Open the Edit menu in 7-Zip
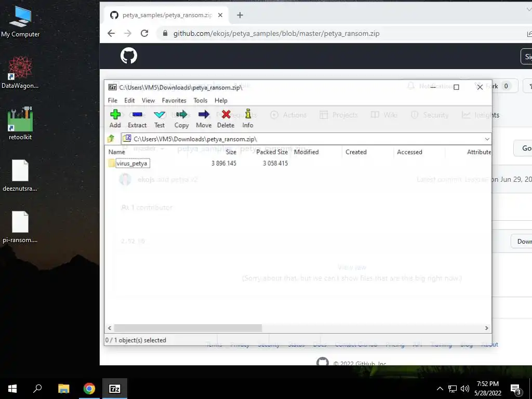 tap(129, 100)
